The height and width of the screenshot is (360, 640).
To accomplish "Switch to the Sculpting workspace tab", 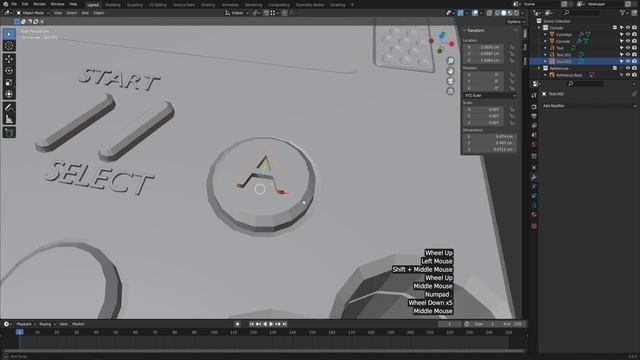I will click(135, 5).
